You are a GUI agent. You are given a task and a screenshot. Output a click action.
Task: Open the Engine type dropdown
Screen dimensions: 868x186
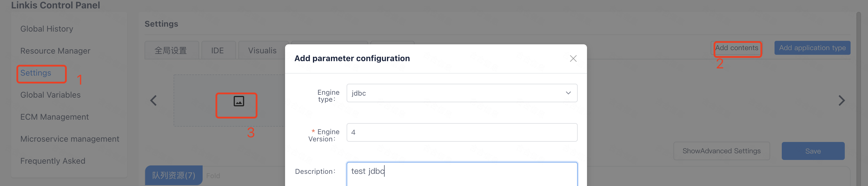(x=462, y=93)
